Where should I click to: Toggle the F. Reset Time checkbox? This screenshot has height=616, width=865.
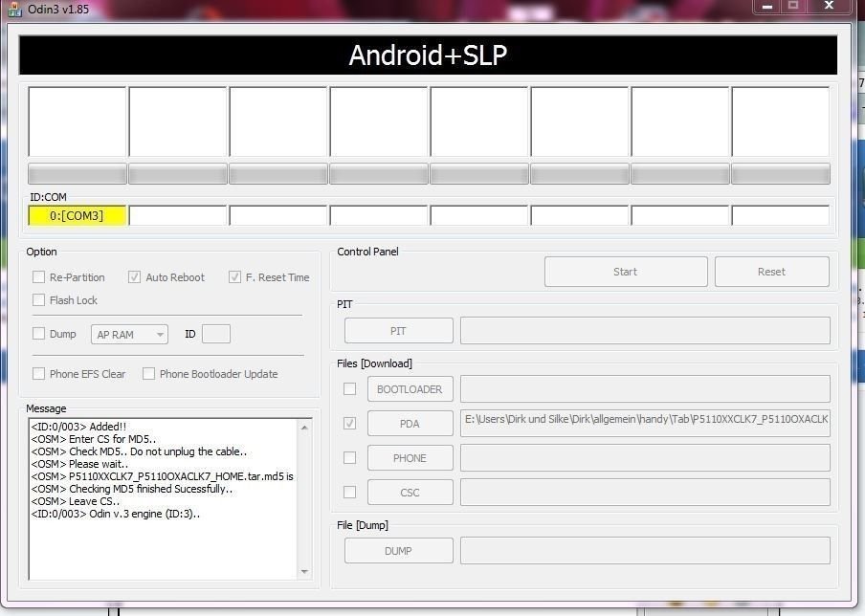point(234,276)
